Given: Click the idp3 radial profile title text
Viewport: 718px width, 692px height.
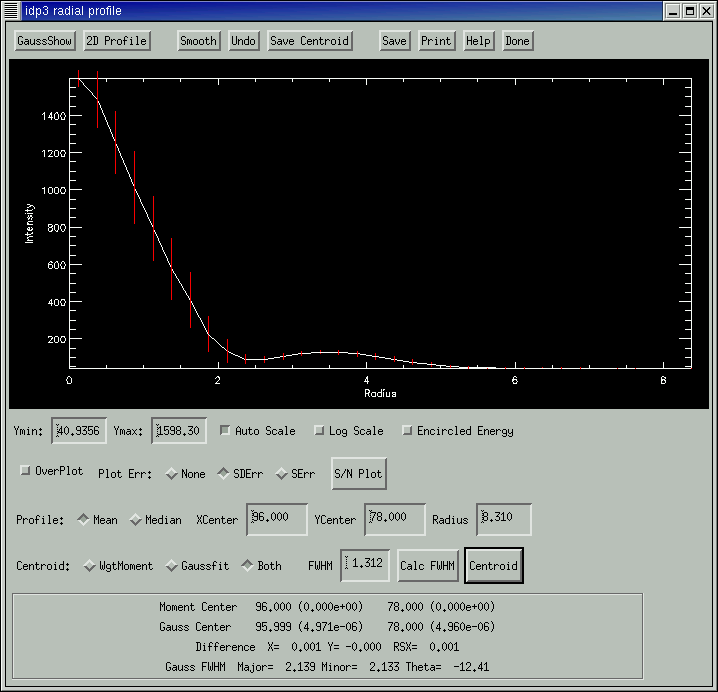Looking at the screenshot, I should (73, 11).
